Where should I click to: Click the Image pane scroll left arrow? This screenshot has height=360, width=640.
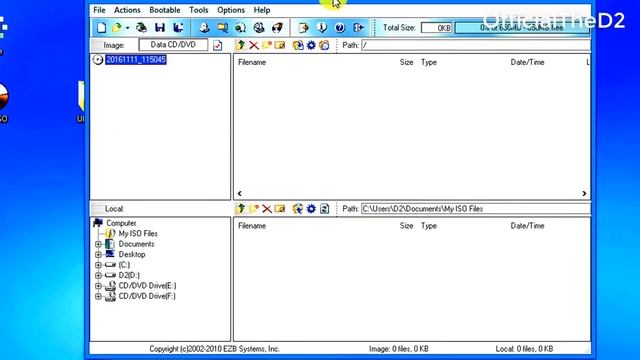(240, 193)
